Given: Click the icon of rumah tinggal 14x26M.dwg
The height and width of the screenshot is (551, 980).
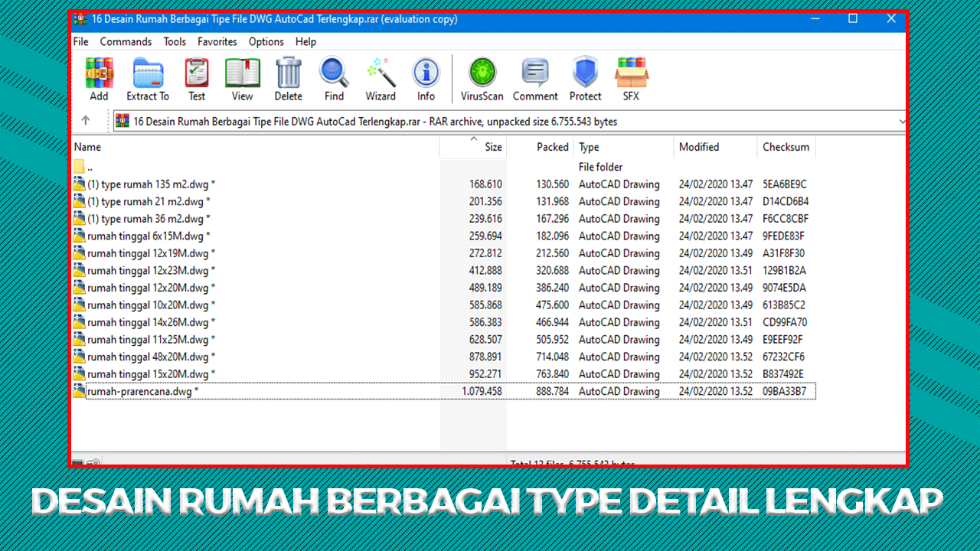Looking at the screenshot, I should click(x=80, y=322).
